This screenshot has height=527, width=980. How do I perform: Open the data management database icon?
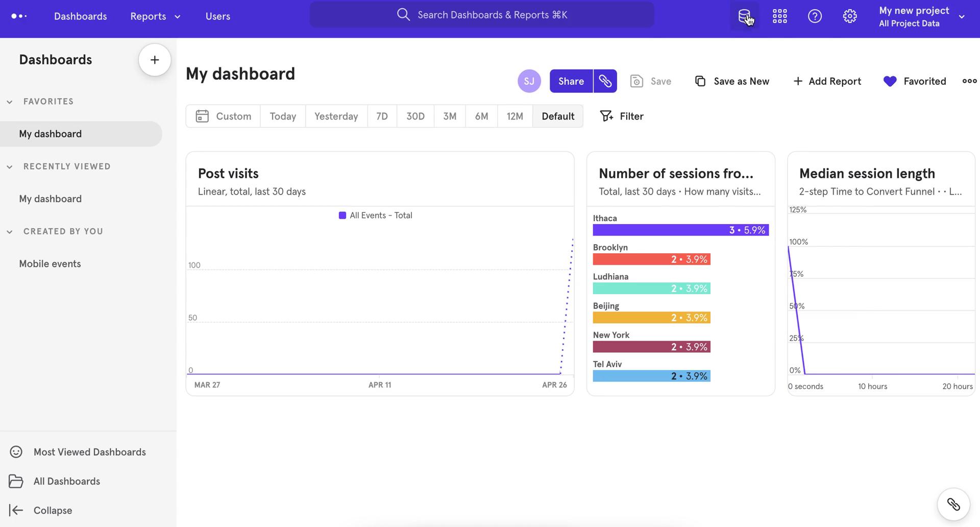[745, 16]
